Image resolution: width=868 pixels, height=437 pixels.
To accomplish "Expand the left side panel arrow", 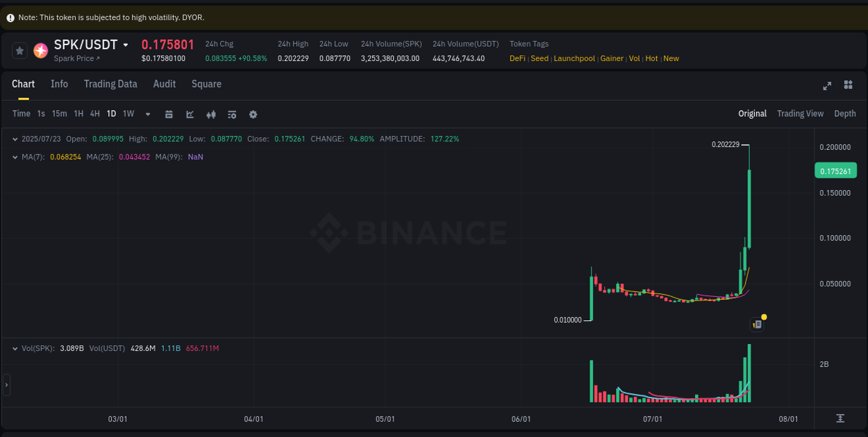I will point(6,384).
